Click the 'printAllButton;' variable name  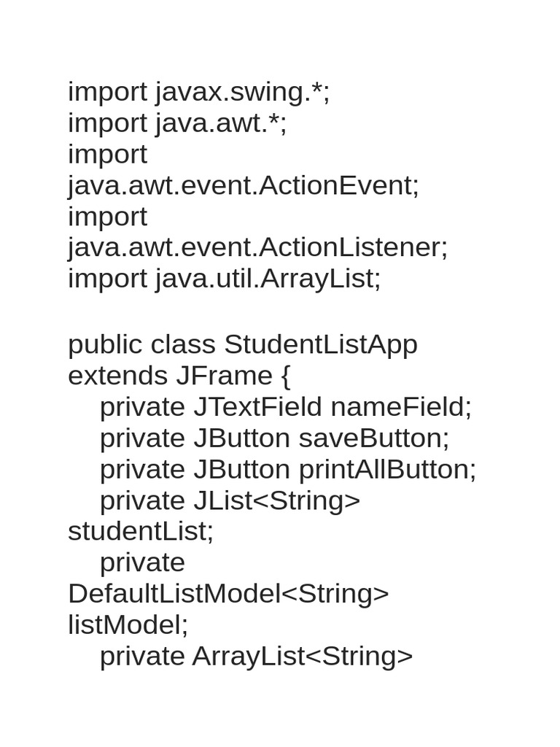tap(387, 469)
